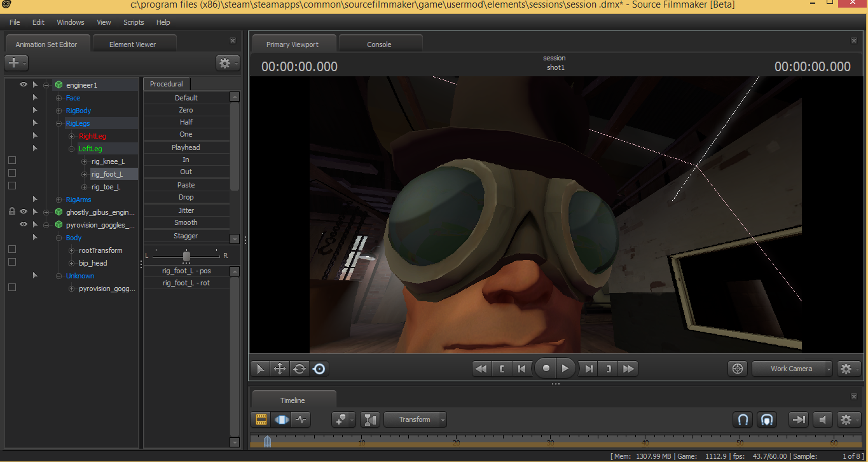Collapse the RigLegs group
Screen dimensions: 868x462
pyautogui.click(x=59, y=123)
